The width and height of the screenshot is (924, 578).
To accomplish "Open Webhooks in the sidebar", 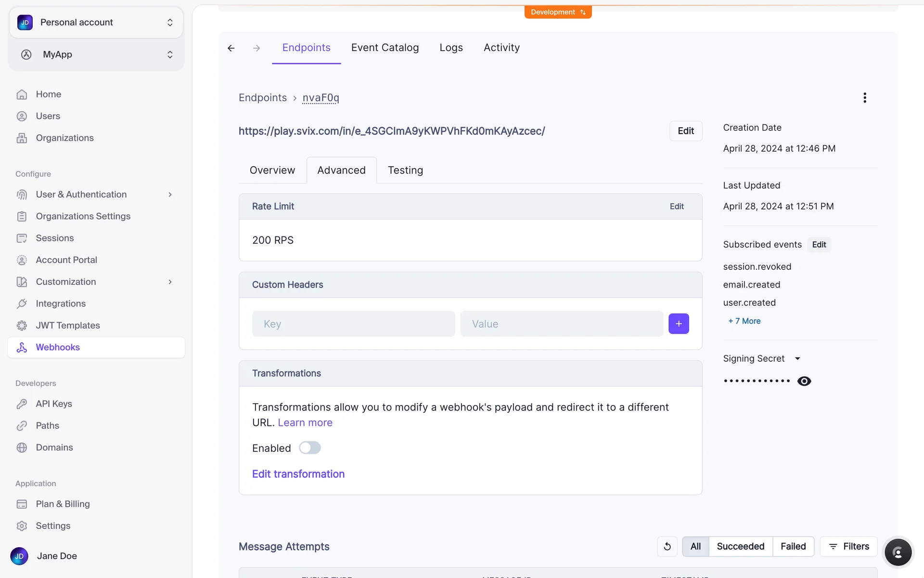I will click(58, 347).
